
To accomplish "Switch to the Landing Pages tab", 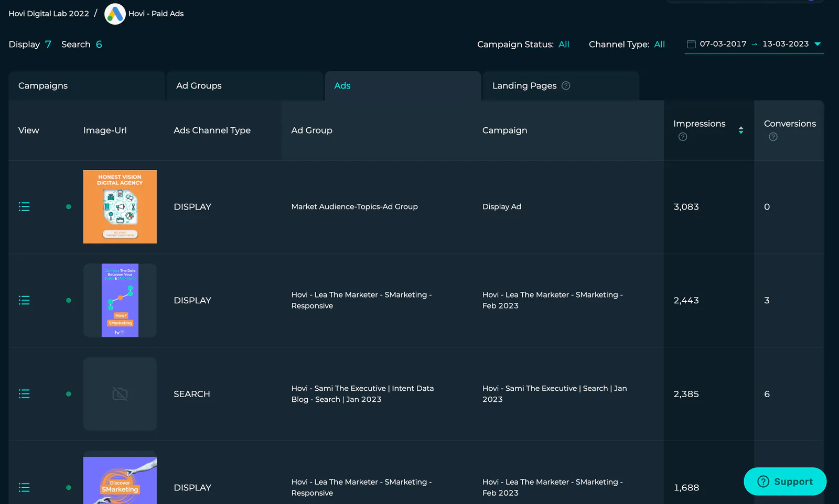I will (561, 86).
